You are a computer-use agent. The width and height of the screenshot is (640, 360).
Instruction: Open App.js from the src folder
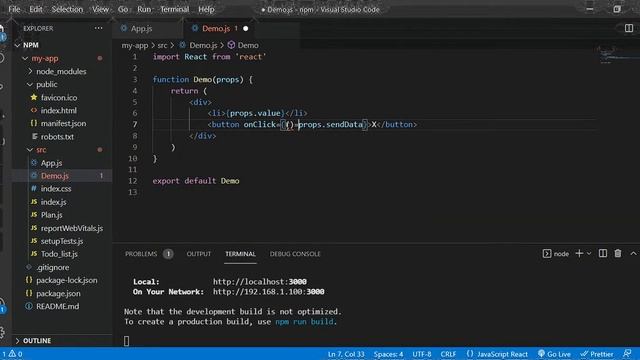(51, 163)
